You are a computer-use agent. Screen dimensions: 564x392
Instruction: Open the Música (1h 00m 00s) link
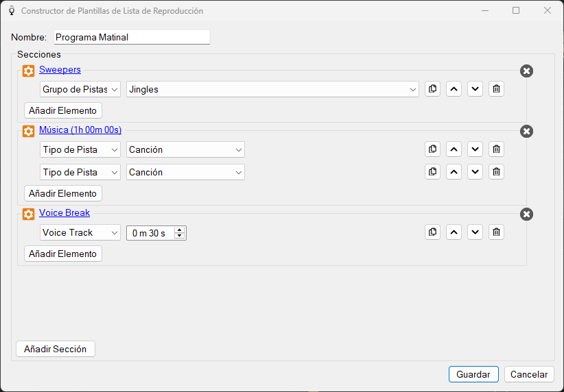tap(80, 130)
